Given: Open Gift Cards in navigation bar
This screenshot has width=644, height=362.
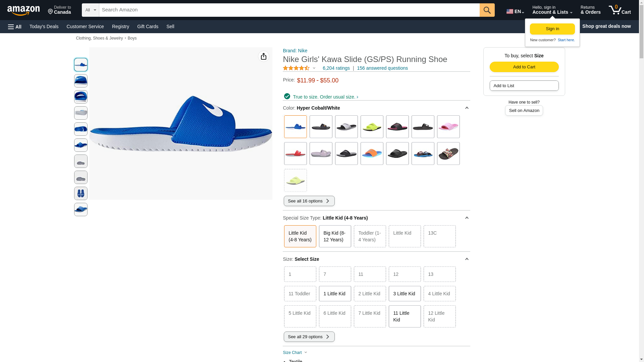Looking at the screenshot, I should pyautogui.click(x=148, y=26).
